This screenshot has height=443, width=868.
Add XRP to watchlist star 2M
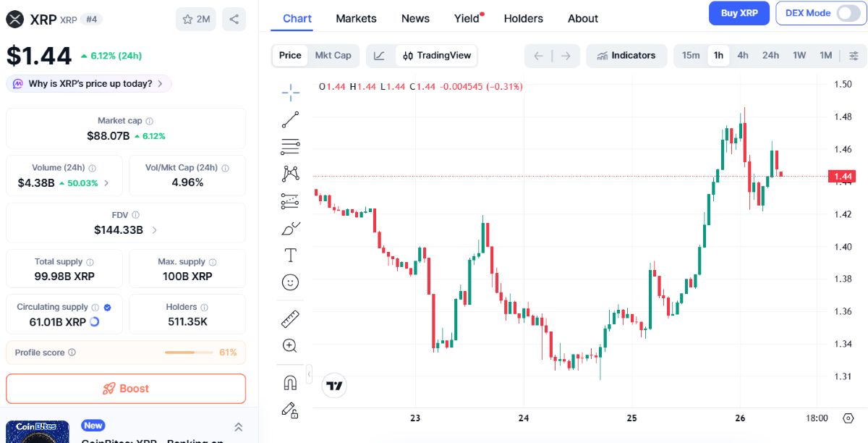(x=196, y=19)
